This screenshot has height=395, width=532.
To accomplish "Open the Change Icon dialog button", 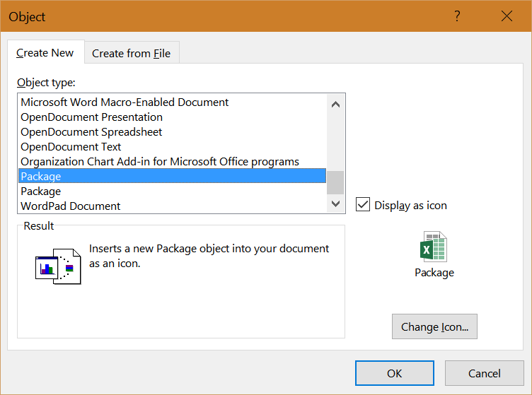I will (434, 327).
